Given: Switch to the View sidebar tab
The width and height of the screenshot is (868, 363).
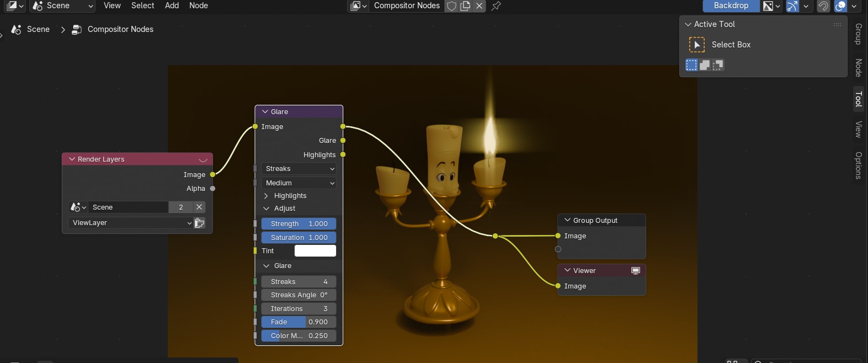Looking at the screenshot, I should [859, 129].
